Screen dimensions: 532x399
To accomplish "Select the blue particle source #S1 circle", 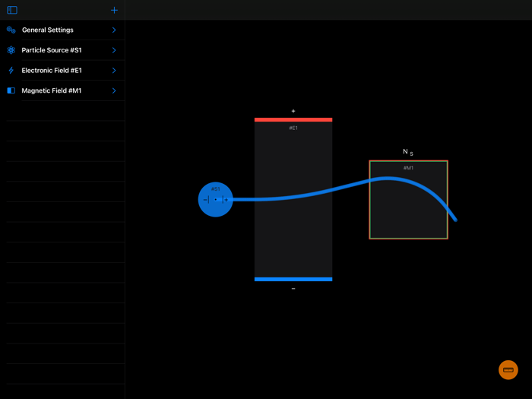I will pyautogui.click(x=215, y=199).
